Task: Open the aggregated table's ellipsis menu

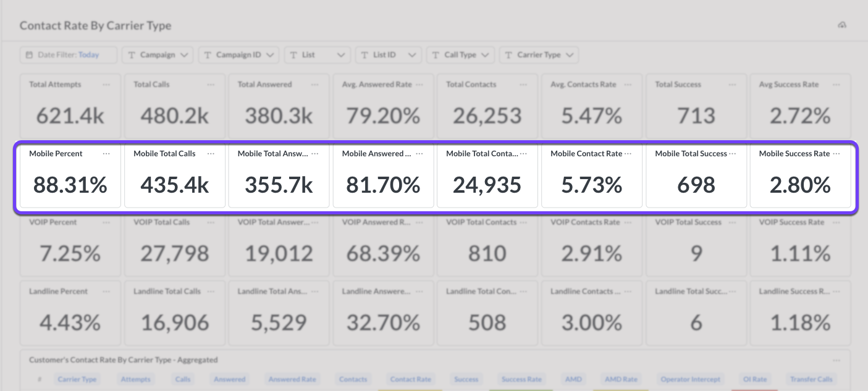Action: click(x=836, y=360)
